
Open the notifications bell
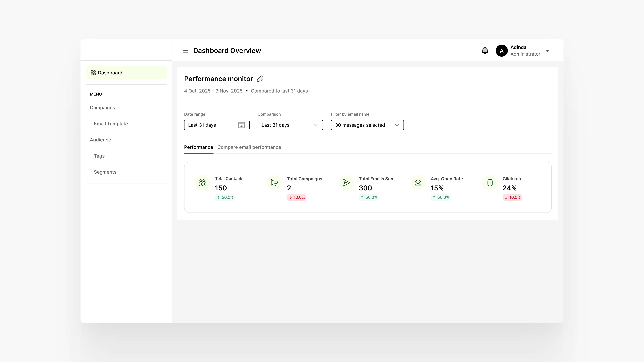pos(485,51)
